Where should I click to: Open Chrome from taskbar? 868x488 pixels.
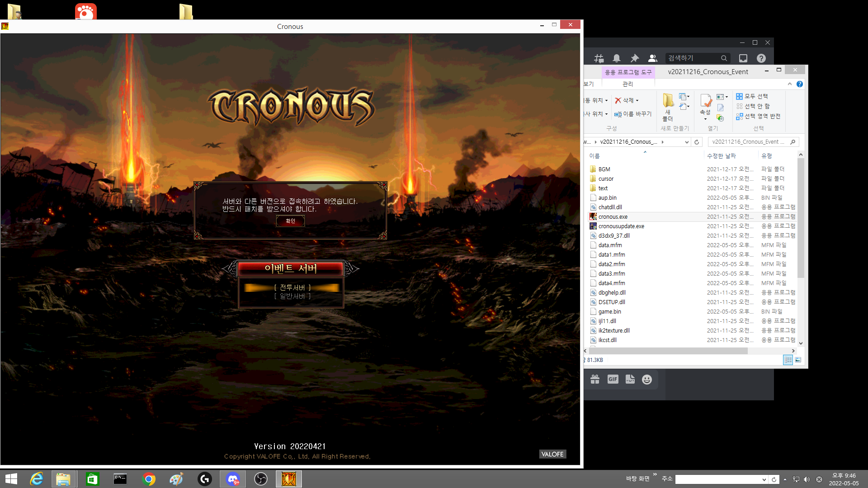149,479
